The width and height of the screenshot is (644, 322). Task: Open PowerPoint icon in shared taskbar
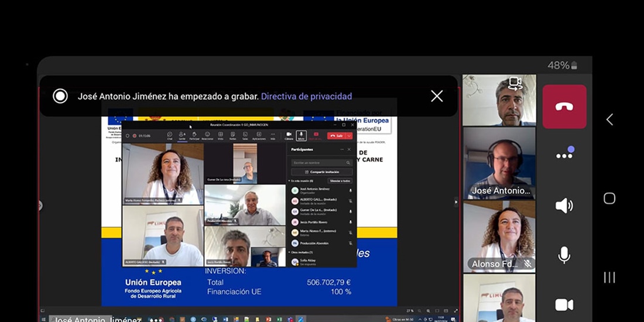pos(268,319)
